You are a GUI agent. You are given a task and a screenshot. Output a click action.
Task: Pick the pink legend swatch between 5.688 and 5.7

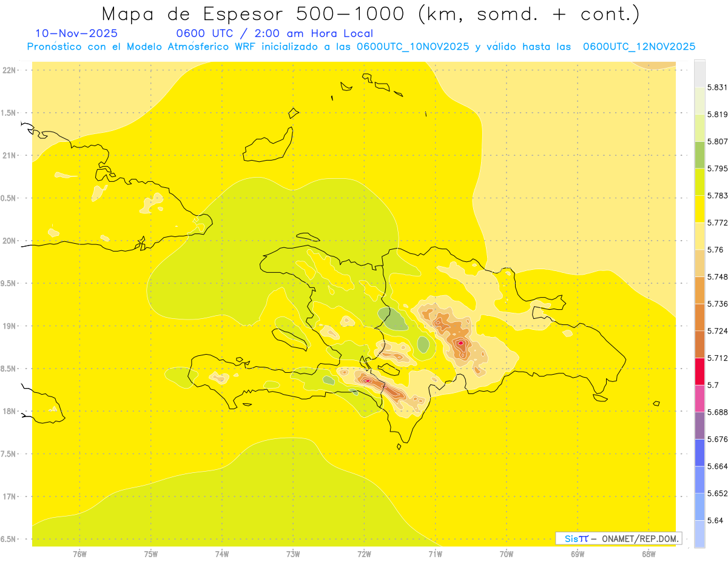699,398
